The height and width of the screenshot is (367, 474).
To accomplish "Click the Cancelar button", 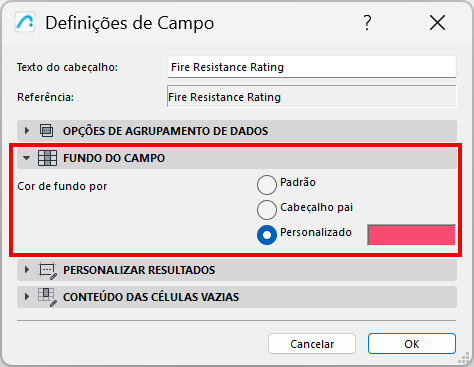I will (312, 344).
